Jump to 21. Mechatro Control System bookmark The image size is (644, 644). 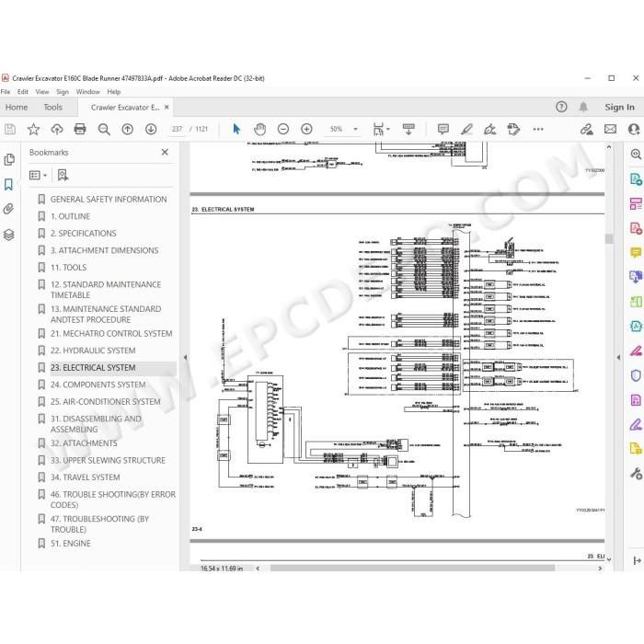click(x=111, y=334)
